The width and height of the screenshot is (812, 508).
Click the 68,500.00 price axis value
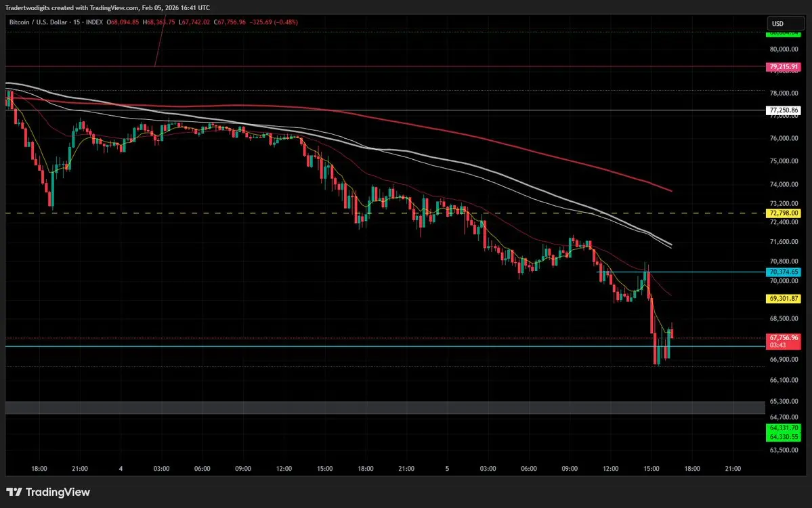click(784, 319)
